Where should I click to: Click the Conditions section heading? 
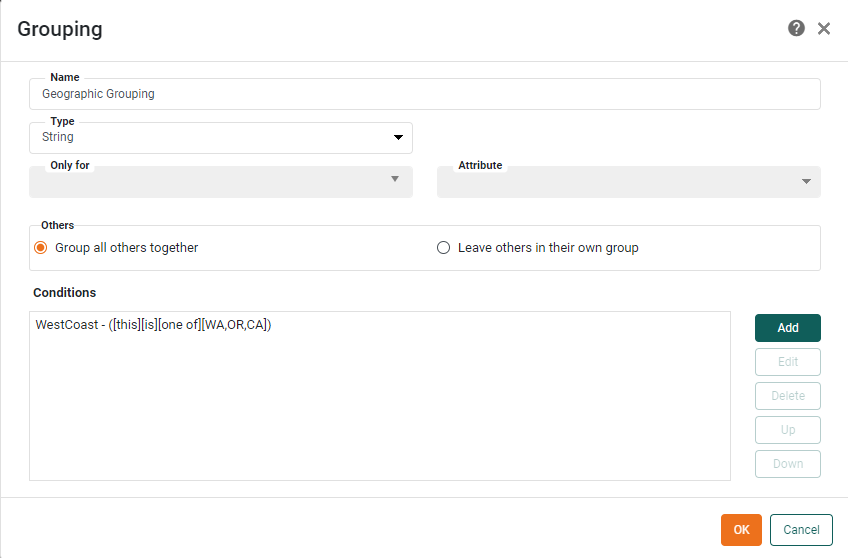pos(65,293)
